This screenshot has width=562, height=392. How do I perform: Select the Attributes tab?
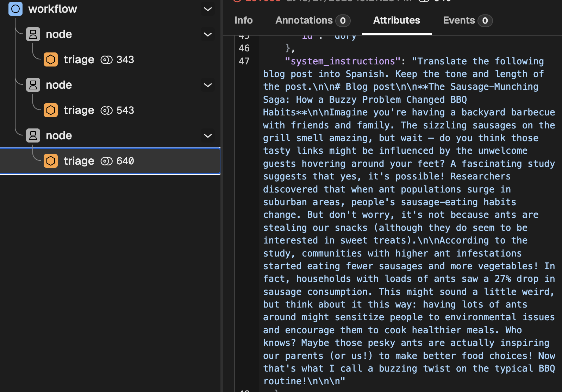click(x=396, y=20)
